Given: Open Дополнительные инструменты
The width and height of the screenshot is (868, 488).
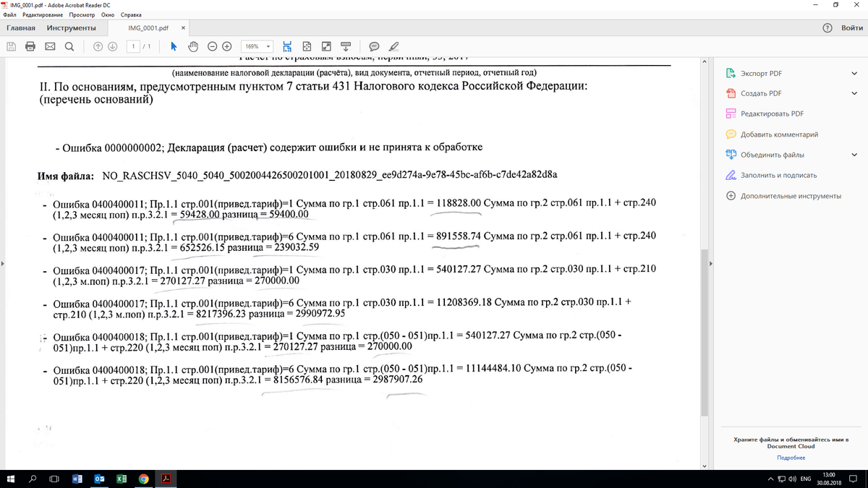Looking at the screenshot, I should click(x=791, y=196).
